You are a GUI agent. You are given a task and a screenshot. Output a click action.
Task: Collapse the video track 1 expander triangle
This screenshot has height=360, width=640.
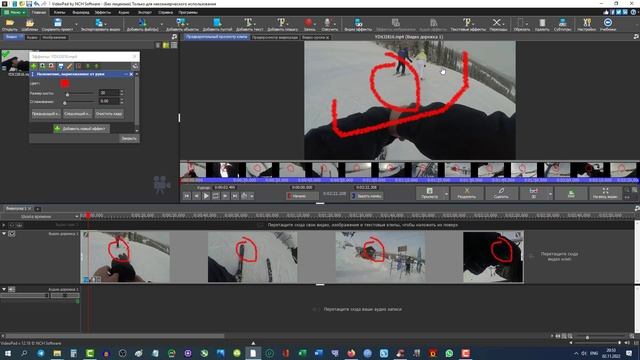[4, 233]
